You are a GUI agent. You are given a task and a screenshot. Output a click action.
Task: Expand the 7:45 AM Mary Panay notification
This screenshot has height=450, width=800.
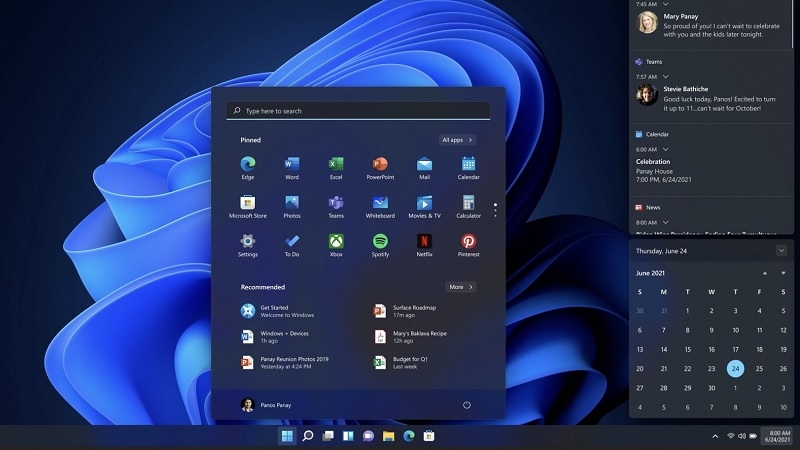[x=665, y=4]
